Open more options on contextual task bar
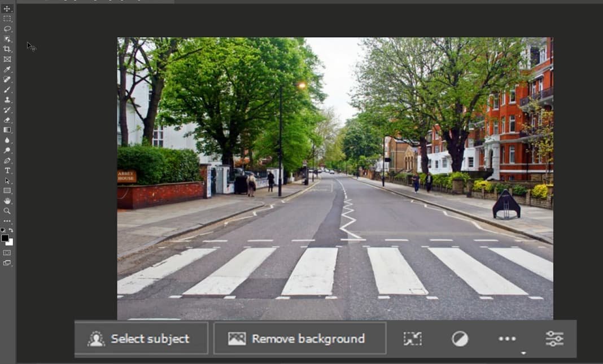 tap(507, 339)
